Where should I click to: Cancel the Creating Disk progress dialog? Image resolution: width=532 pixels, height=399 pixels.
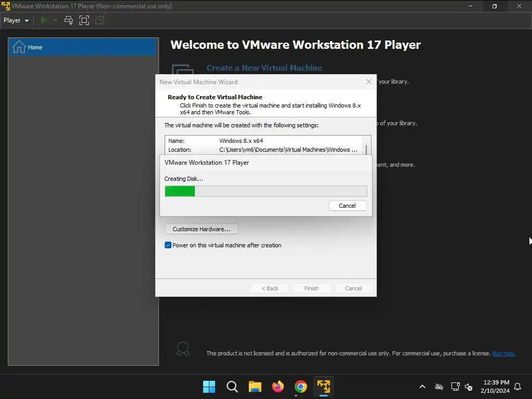[348, 206]
